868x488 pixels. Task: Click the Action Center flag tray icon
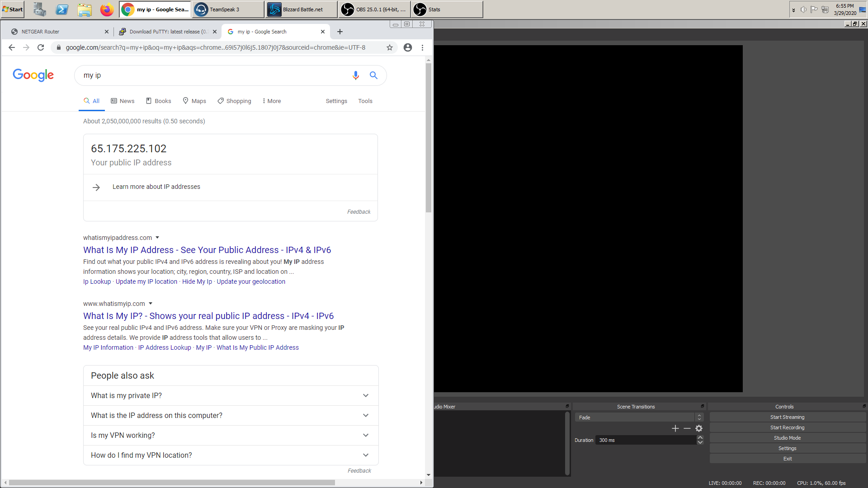coord(814,9)
